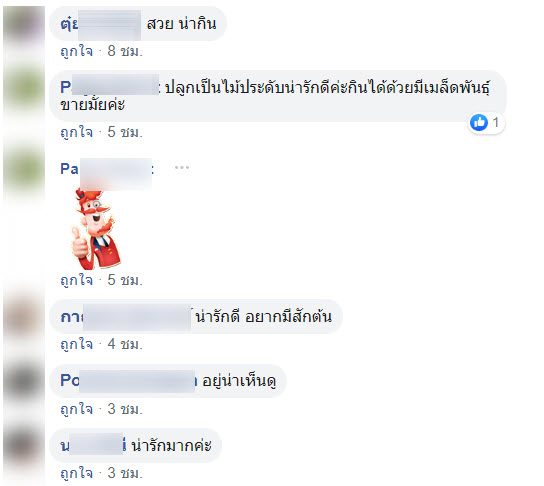
Task: Open the first commenter's blurred profile picture
Action: click(24, 24)
